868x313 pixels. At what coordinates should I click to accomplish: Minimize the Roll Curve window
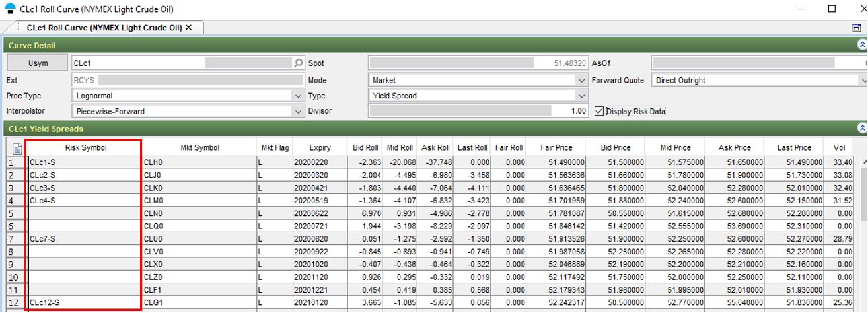coord(801,9)
